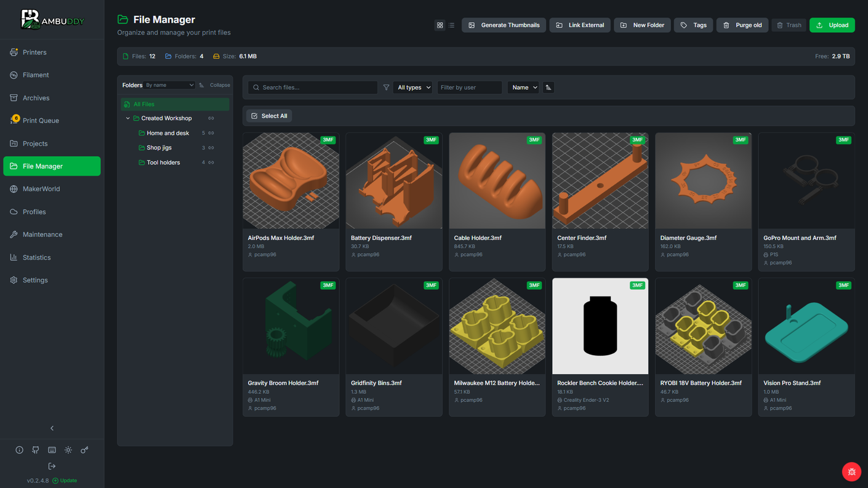Open the All types dropdown
Viewport: 868px width, 488px height.
click(413, 87)
